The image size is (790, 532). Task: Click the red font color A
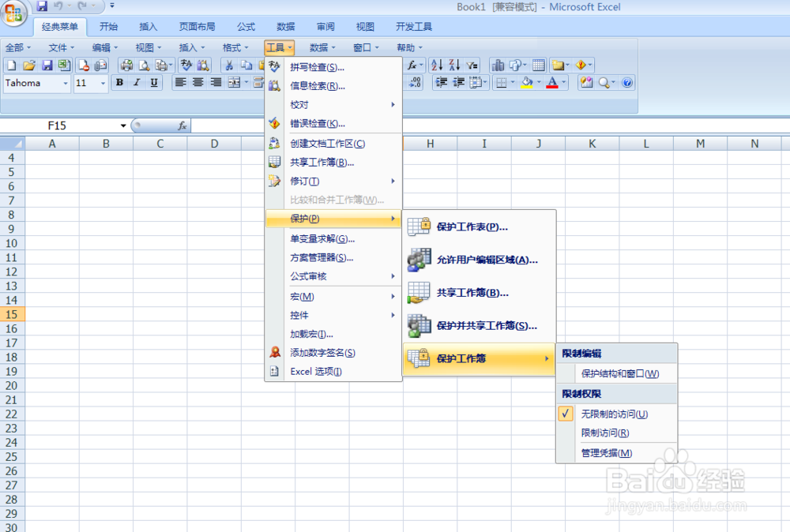click(552, 83)
